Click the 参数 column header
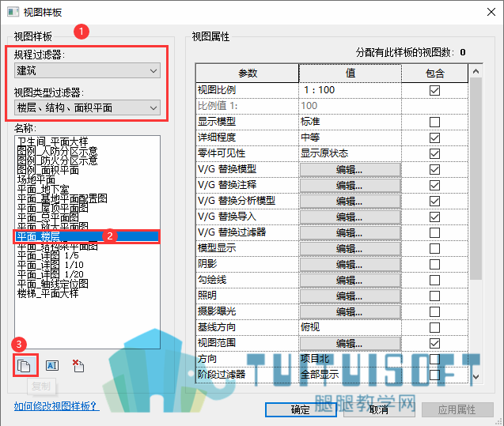 coord(248,74)
